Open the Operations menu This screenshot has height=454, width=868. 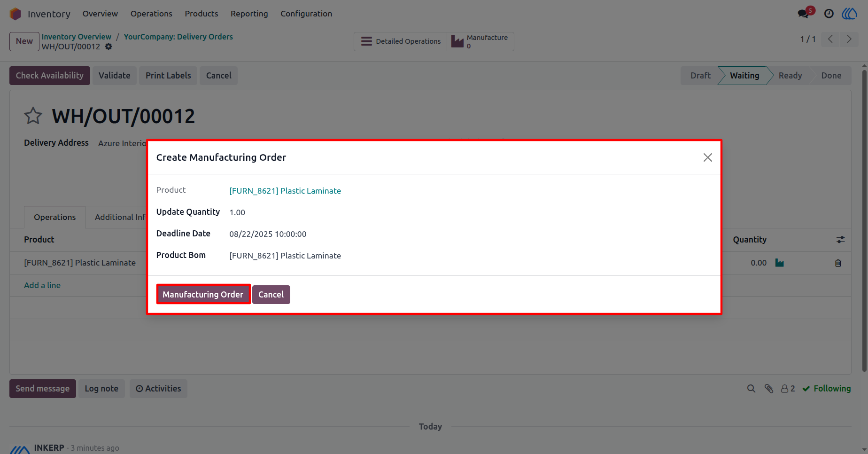pos(151,14)
